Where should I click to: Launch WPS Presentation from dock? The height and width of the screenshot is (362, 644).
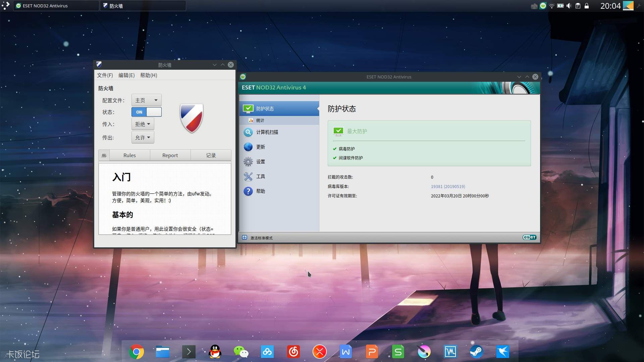point(372,352)
